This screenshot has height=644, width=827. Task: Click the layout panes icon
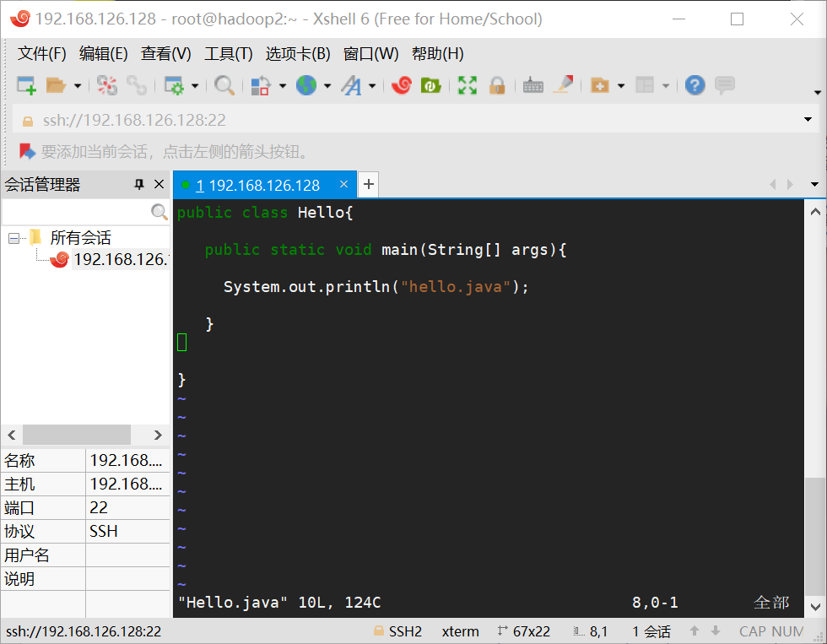(x=645, y=85)
